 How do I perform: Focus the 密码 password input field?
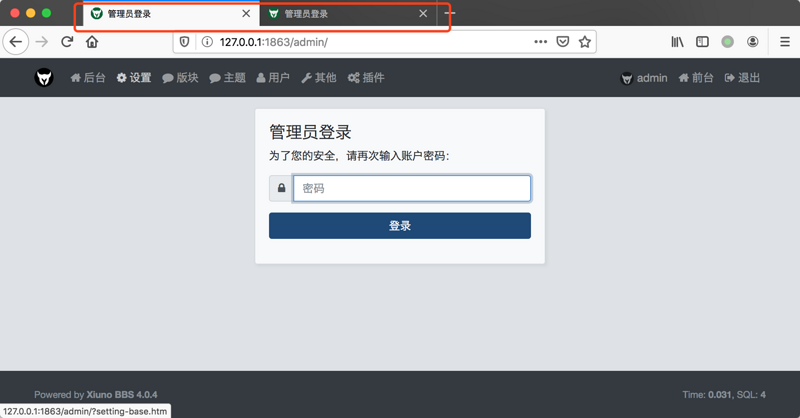pos(412,188)
